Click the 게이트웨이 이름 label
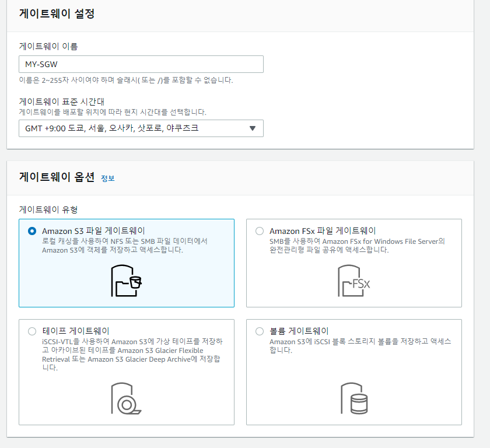The image size is (490, 448). click(48, 46)
